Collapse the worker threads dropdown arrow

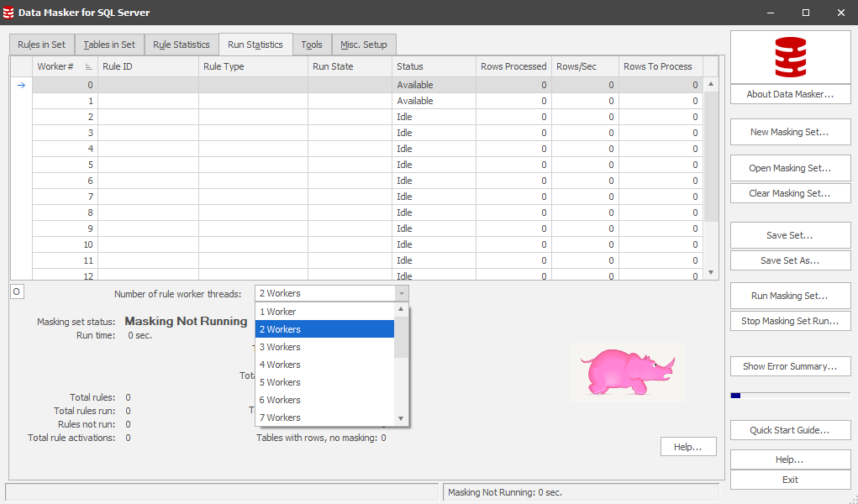tap(402, 293)
